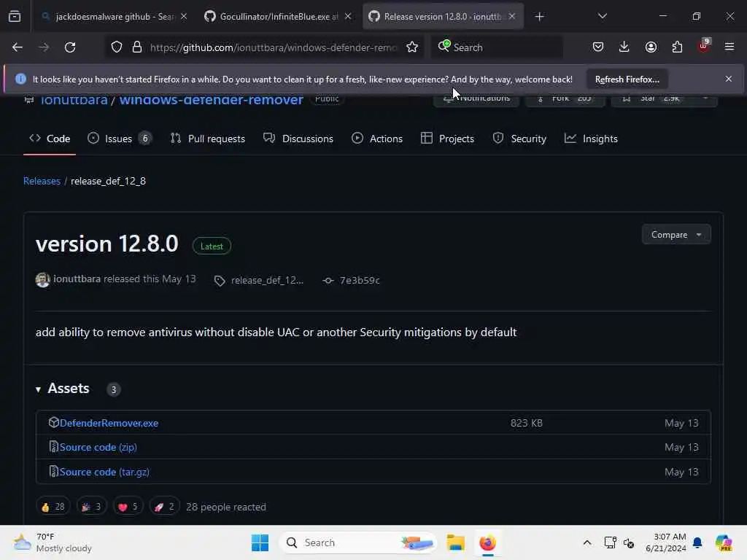Click the ionuttbara avatar image

43,279
